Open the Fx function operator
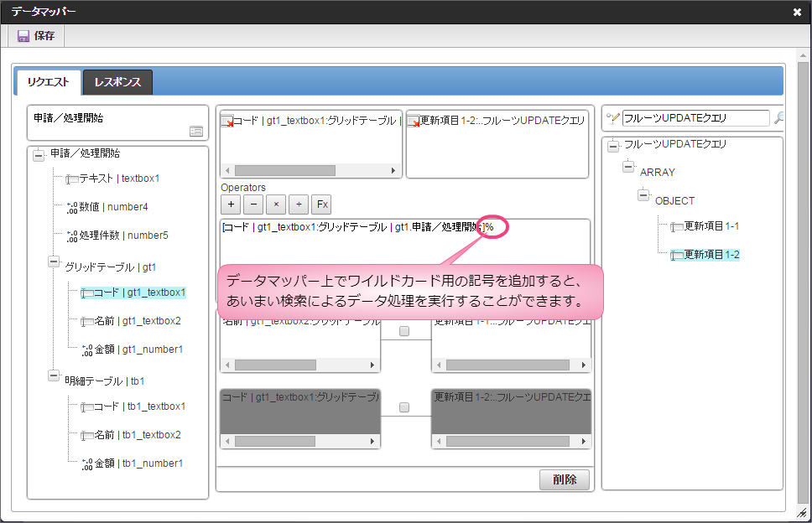This screenshot has width=812, height=523. tap(322, 205)
